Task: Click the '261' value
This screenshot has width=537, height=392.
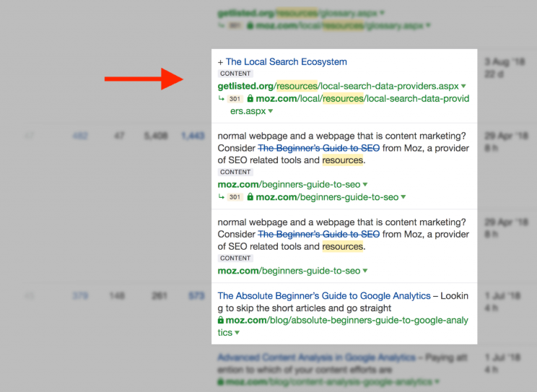Action: click(x=160, y=296)
